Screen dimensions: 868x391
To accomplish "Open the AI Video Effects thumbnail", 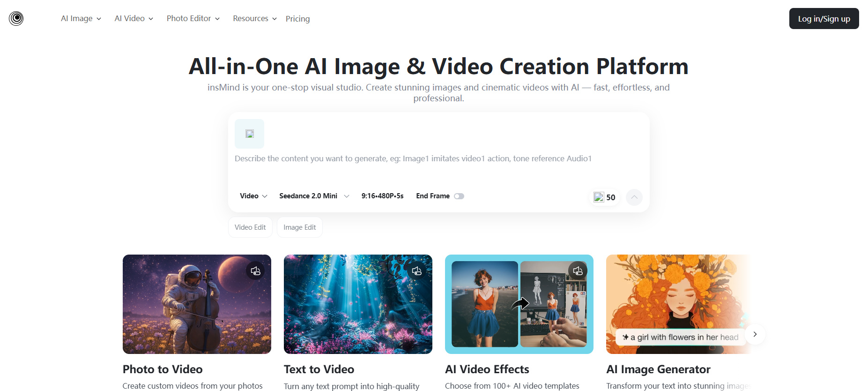I will [x=519, y=304].
